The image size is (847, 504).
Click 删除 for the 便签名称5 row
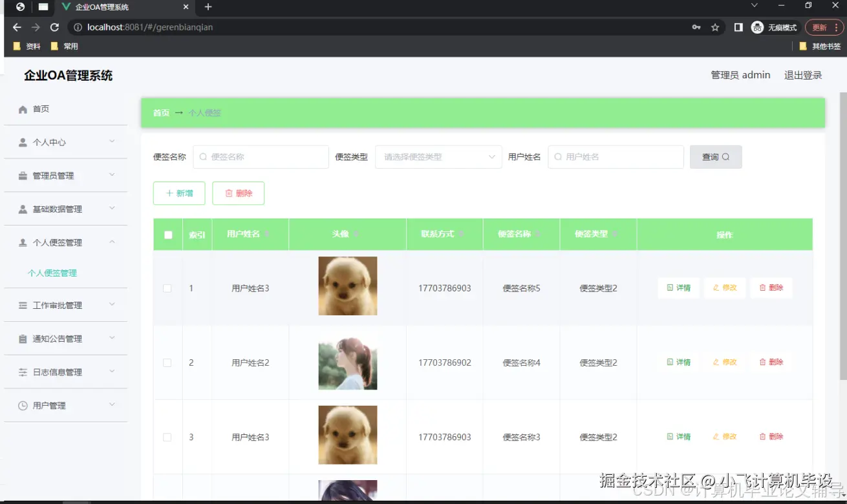click(771, 288)
